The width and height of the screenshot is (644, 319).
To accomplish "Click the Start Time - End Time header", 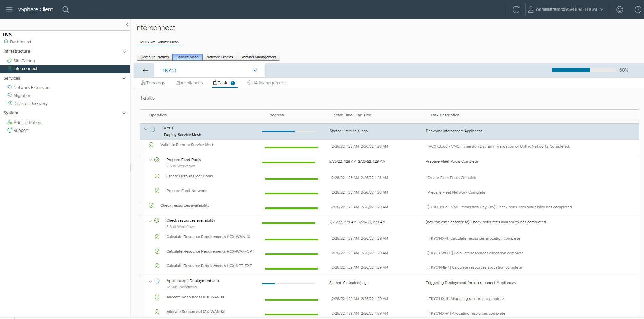I will [353, 115].
